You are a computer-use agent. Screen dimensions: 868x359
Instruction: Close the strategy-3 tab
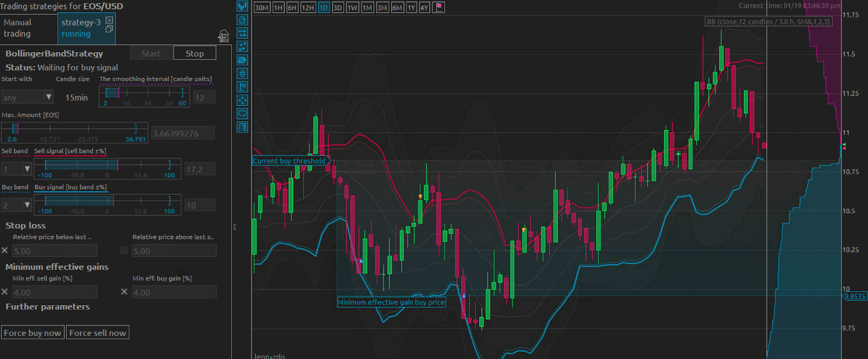pyautogui.click(x=109, y=20)
